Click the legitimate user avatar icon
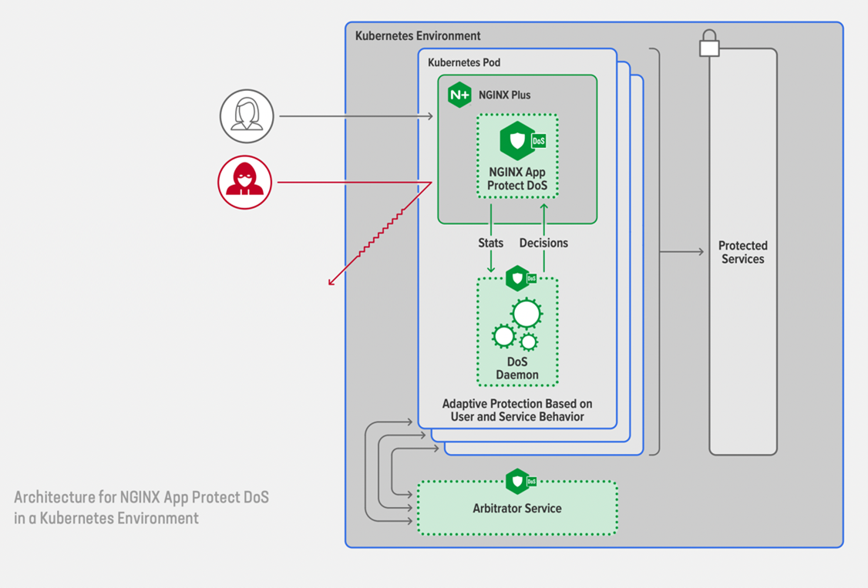Viewport: 868px width, 588px height. (x=247, y=116)
